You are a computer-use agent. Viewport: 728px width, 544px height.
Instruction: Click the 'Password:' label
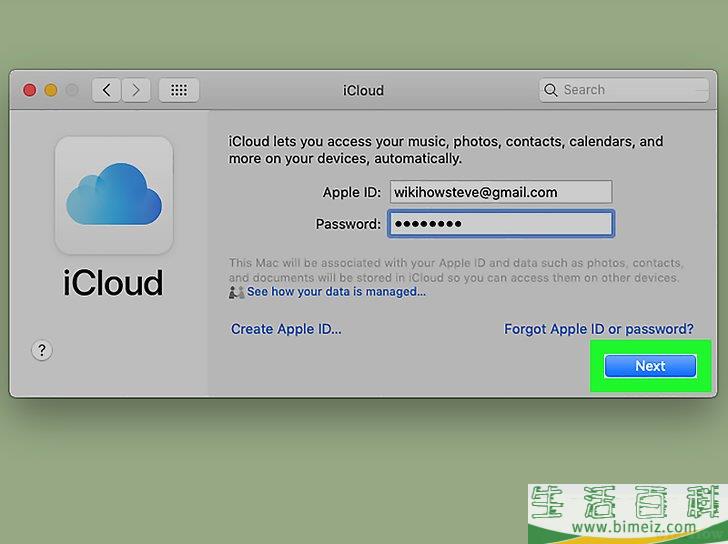click(348, 224)
